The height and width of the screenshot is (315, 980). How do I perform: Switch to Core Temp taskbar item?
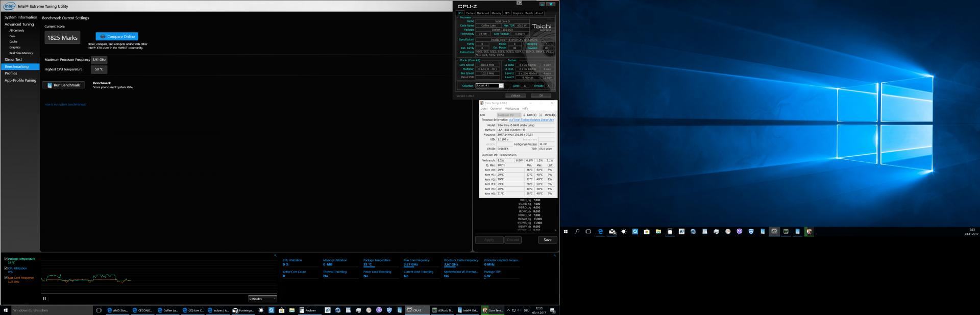click(493, 310)
